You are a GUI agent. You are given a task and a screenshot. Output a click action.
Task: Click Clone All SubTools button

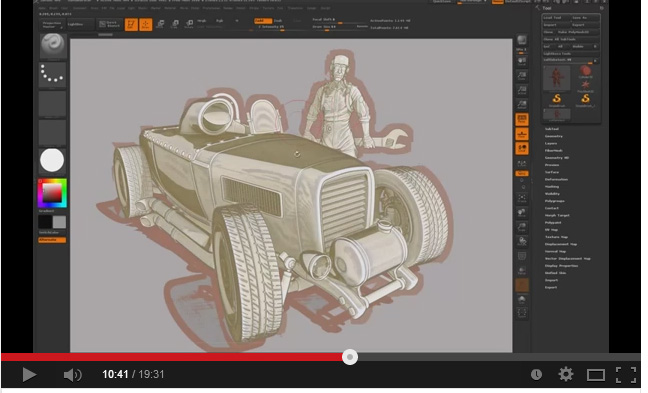(x=571, y=39)
